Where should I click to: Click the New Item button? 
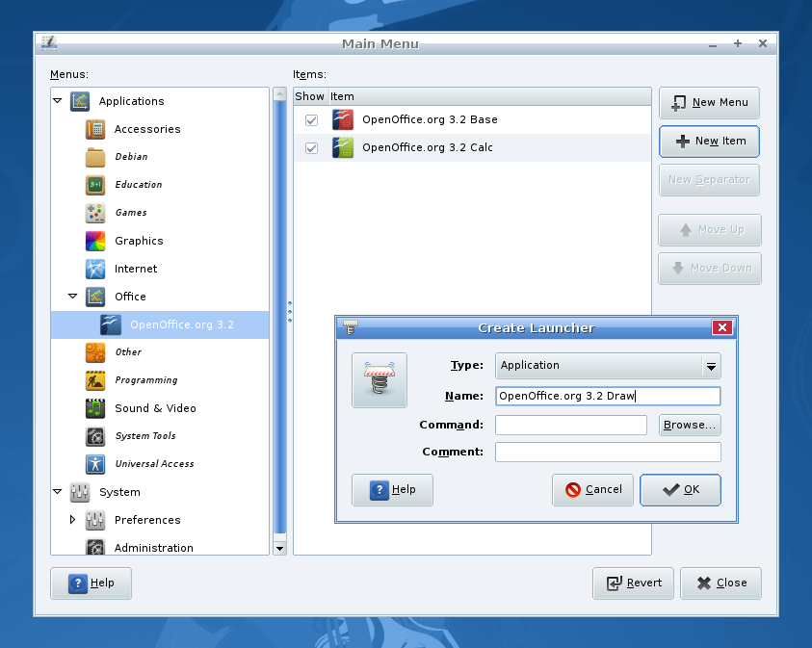(710, 142)
